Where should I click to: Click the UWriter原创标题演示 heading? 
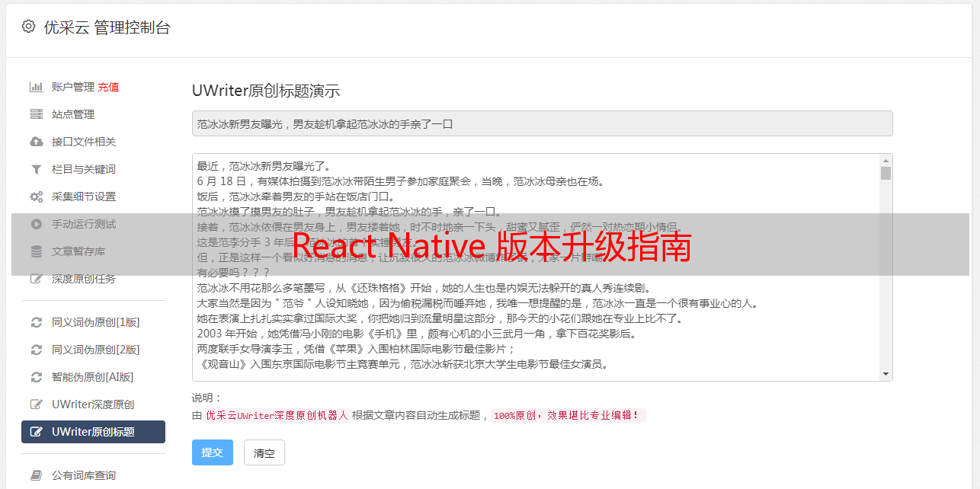(x=266, y=91)
